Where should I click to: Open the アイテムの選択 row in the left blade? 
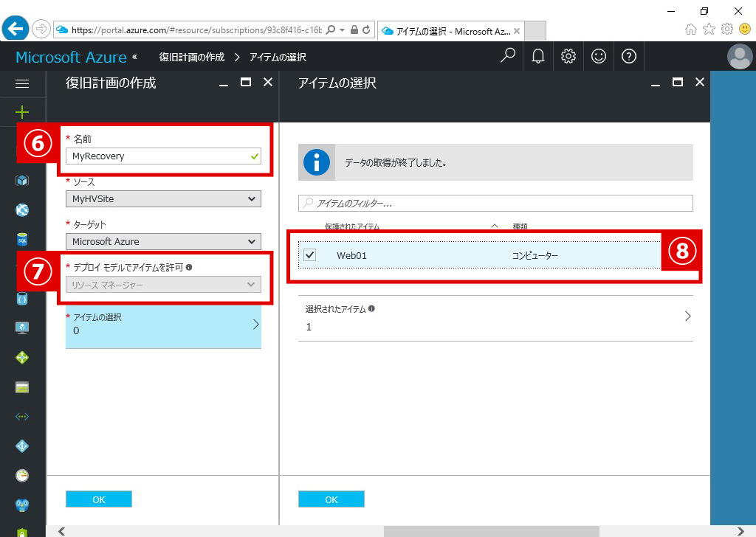coord(163,327)
